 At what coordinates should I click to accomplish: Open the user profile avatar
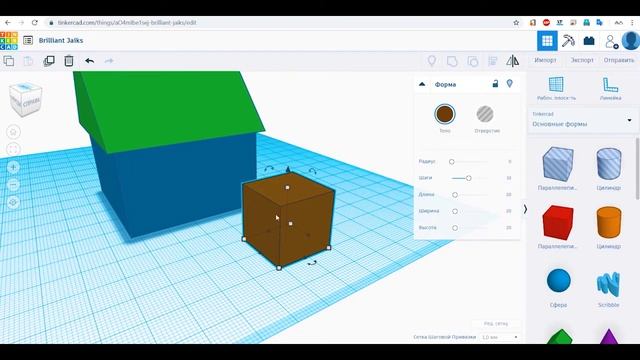(x=631, y=40)
